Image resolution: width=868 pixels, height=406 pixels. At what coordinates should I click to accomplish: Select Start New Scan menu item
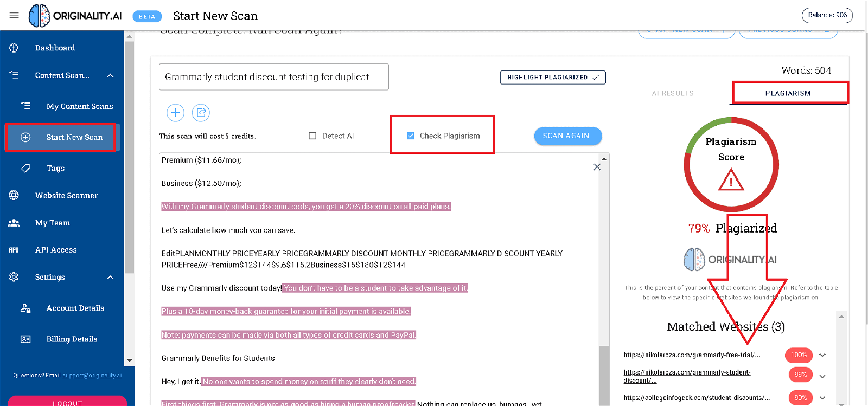[x=74, y=137]
